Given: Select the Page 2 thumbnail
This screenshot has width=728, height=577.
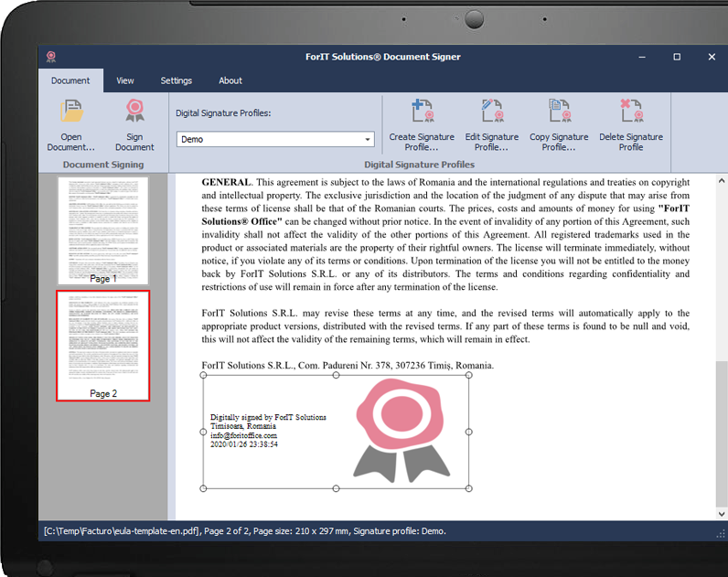Looking at the screenshot, I should (x=103, y=346).
